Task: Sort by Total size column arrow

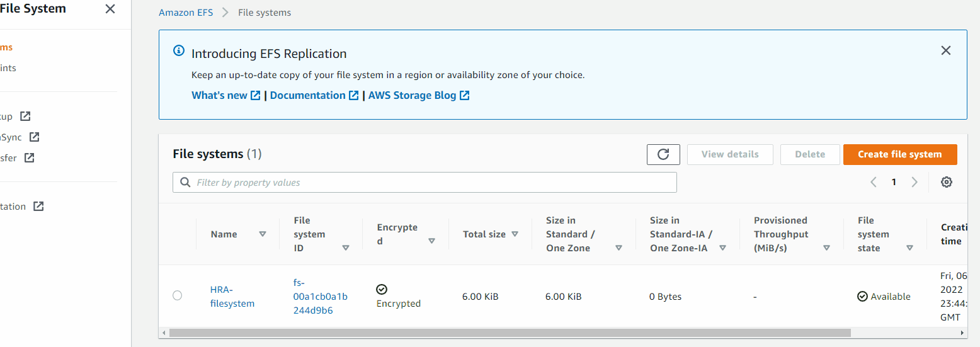Action: pos(515,234)
